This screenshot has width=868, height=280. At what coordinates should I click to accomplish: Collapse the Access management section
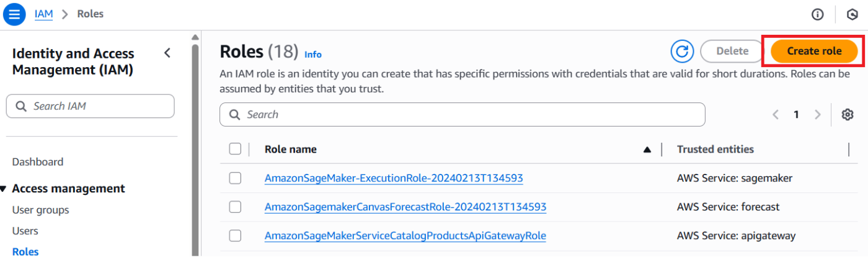click(x=3, y=189)
